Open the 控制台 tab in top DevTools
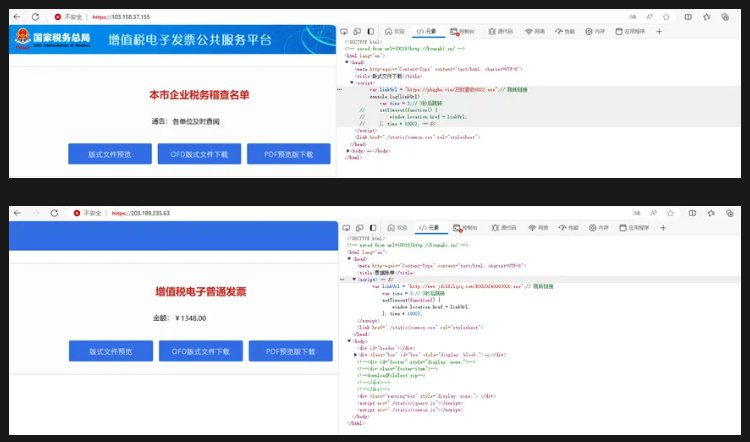The image size is (750, 442). [x=463, y=32]
